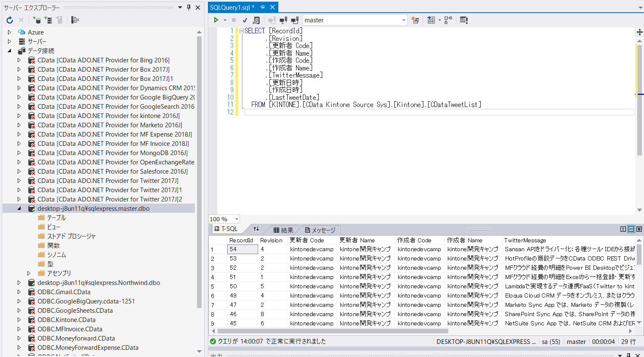This screenshot has height=357, width=644.
Task: Refresh the Server Explorer connections list
Action: [9, 19]
